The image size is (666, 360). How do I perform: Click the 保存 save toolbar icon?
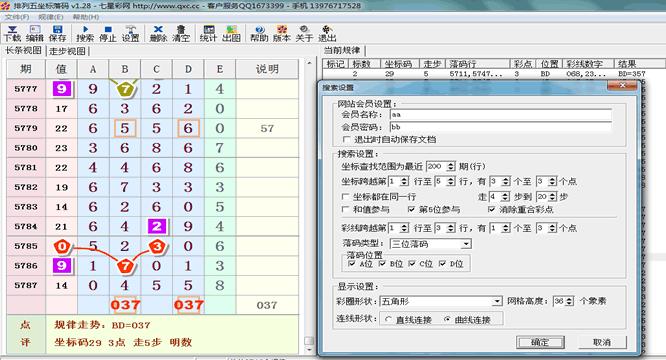[x=57, y=34]
